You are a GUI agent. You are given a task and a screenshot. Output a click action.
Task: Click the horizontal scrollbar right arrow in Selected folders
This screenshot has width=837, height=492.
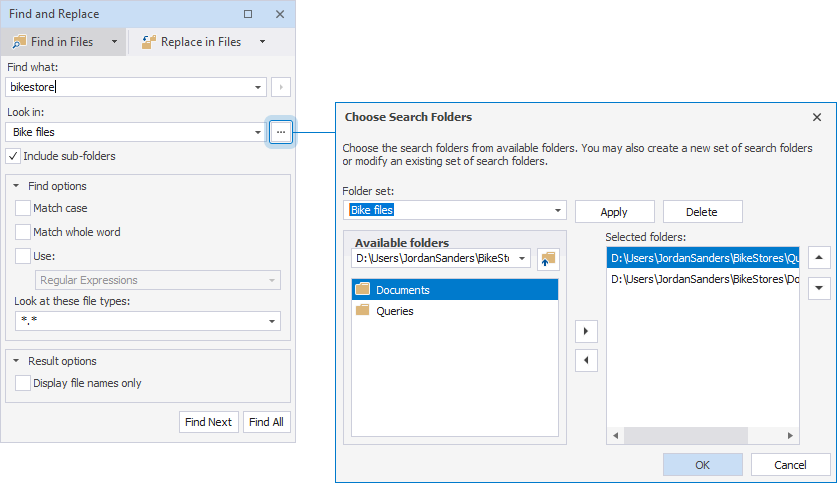790,435
